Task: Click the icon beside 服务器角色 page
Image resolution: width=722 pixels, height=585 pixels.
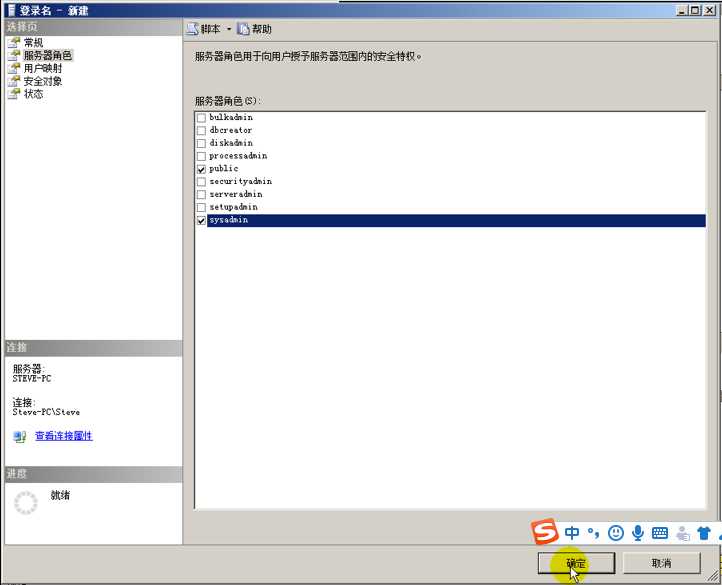Action: 14,55
